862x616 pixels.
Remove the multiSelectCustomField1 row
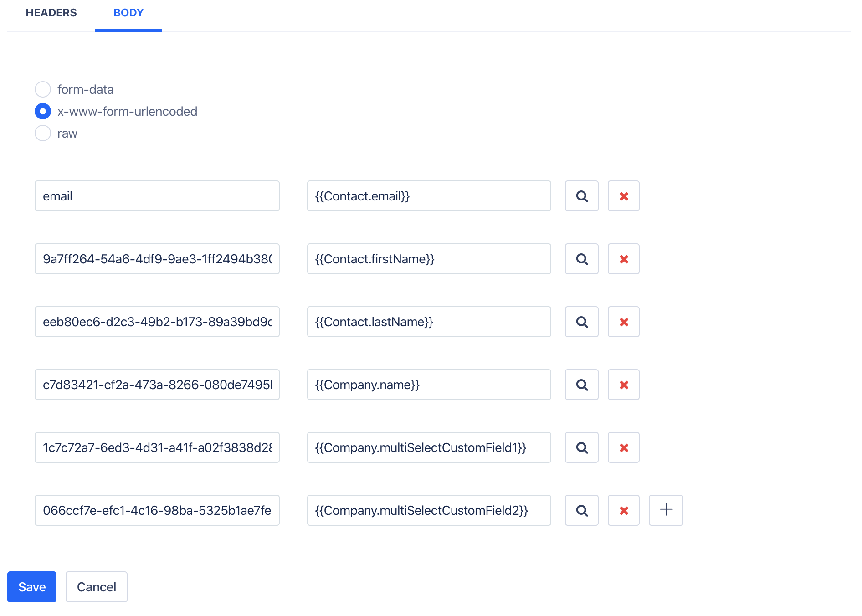[624, 447]
